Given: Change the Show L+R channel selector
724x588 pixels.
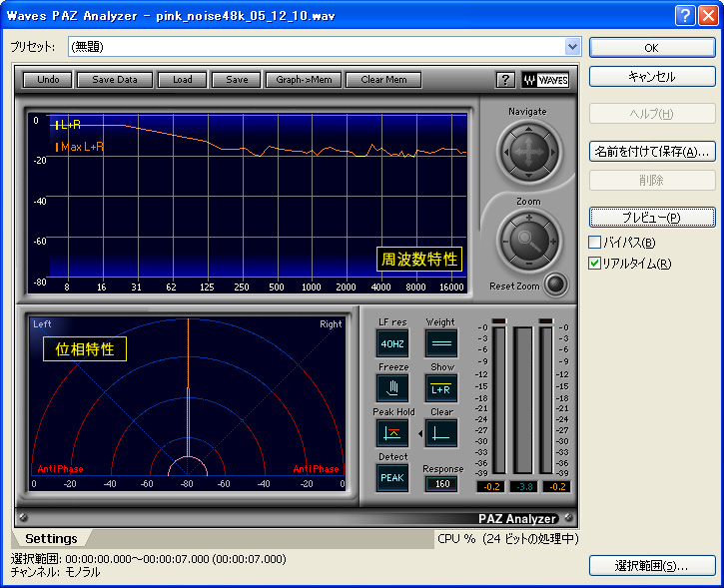Looking at the screenshot, I should coord(440,387).
